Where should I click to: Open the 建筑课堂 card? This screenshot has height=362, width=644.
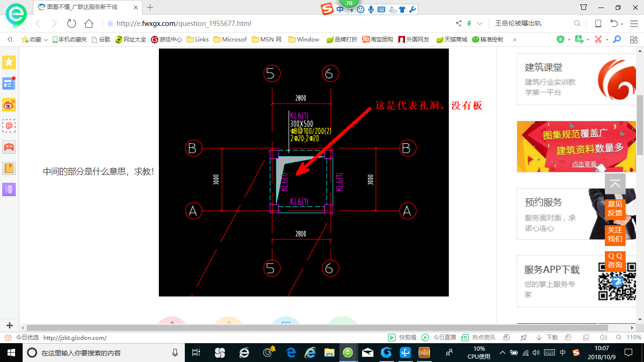(x=576, y=79)
